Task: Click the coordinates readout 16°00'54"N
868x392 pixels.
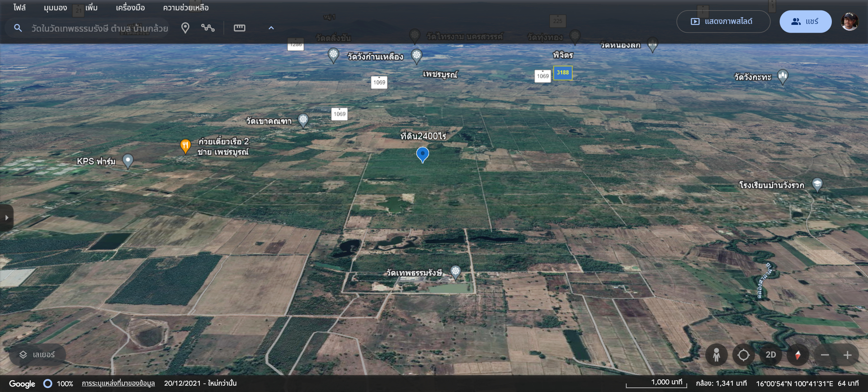Action: point(794,383)
